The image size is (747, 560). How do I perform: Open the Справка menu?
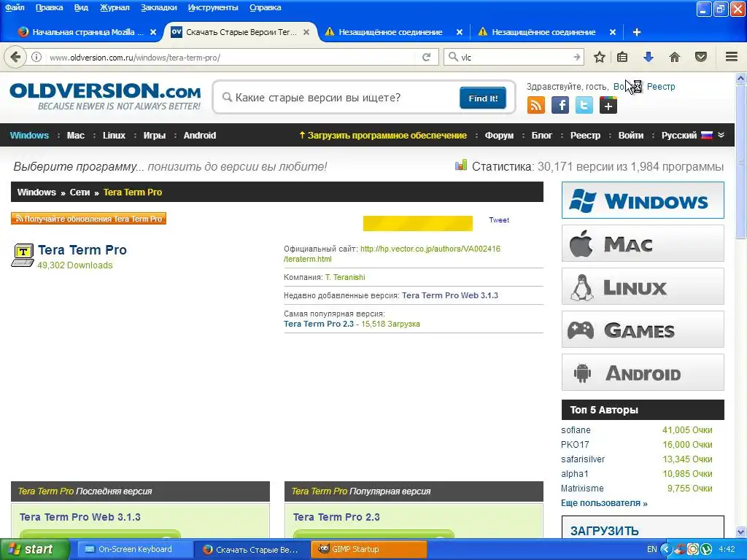pos(265,7)
